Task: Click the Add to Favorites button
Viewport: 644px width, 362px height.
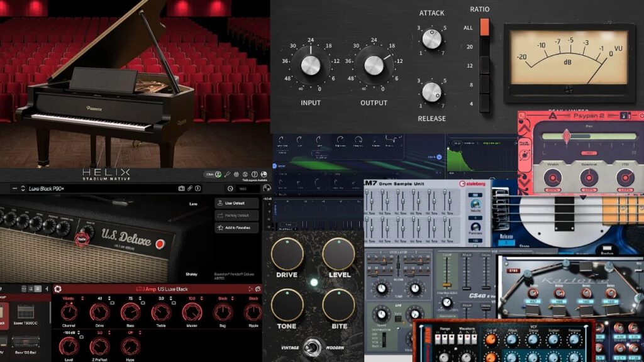Action: (236, 228)
